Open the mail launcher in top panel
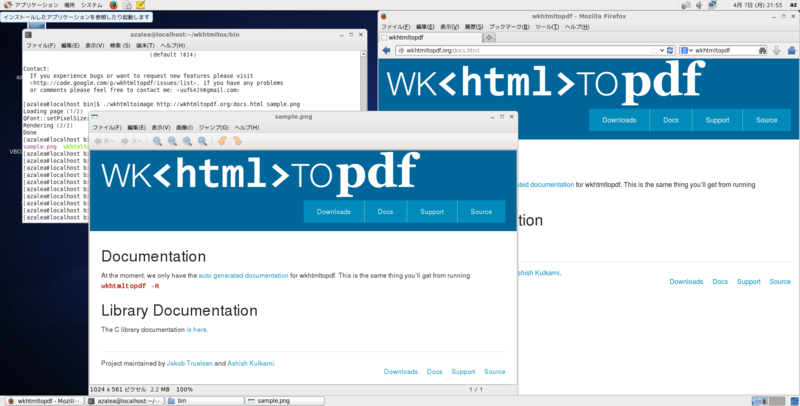The height and width of the screenshot is (406, 800). click(127, 5)
